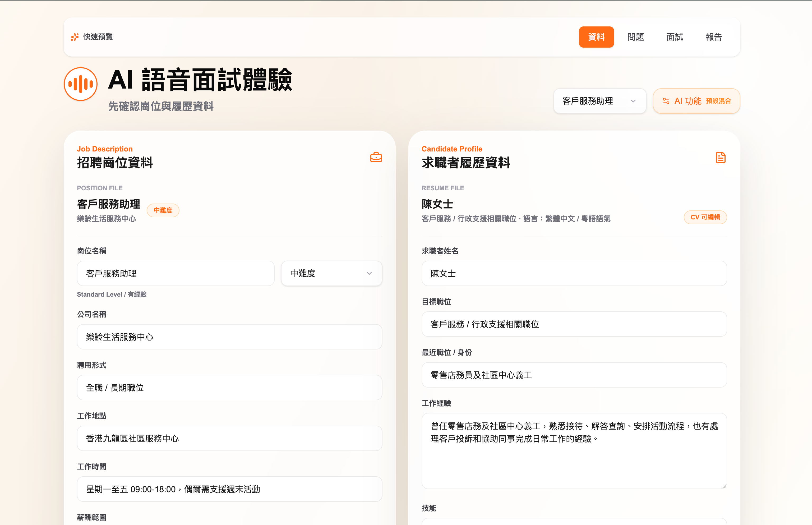Click the document icon in Candidate Profile card

pos(721,158)
